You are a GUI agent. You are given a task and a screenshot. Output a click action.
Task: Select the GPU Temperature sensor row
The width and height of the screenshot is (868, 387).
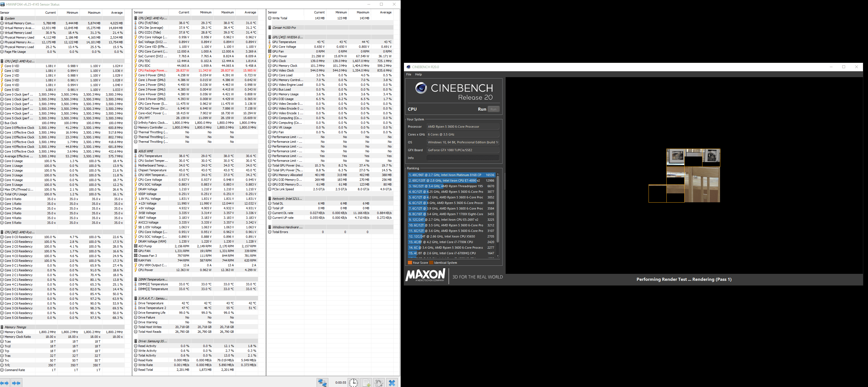[330, 42]
